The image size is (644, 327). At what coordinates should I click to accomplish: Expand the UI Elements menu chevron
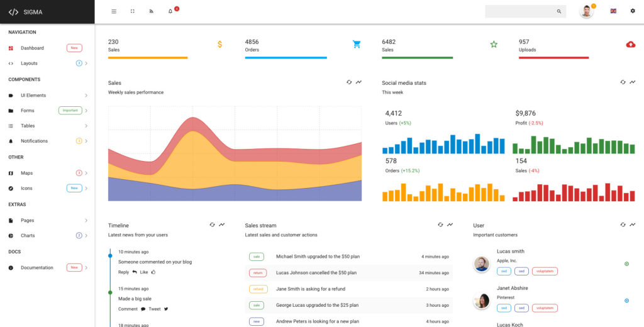86,96
